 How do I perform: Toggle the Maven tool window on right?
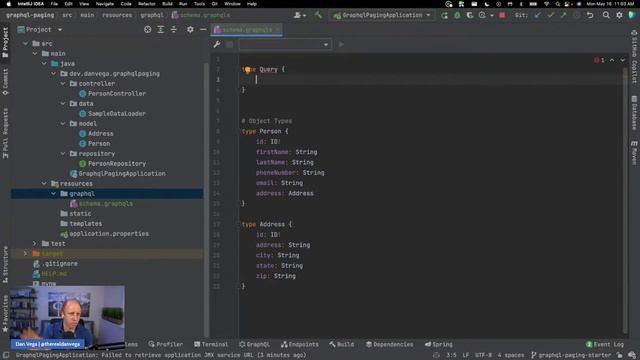click(x=634, y=153)
